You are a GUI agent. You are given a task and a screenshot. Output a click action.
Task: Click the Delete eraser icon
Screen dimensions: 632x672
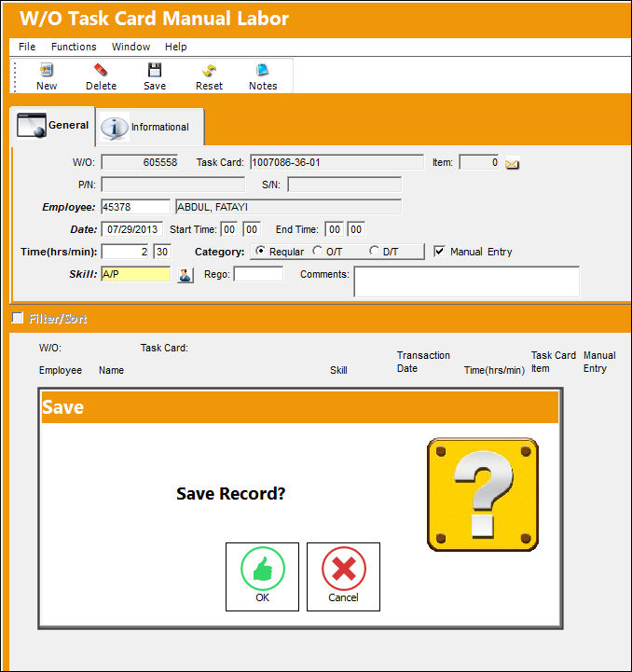pyautogui.click(x=101, y=70)
